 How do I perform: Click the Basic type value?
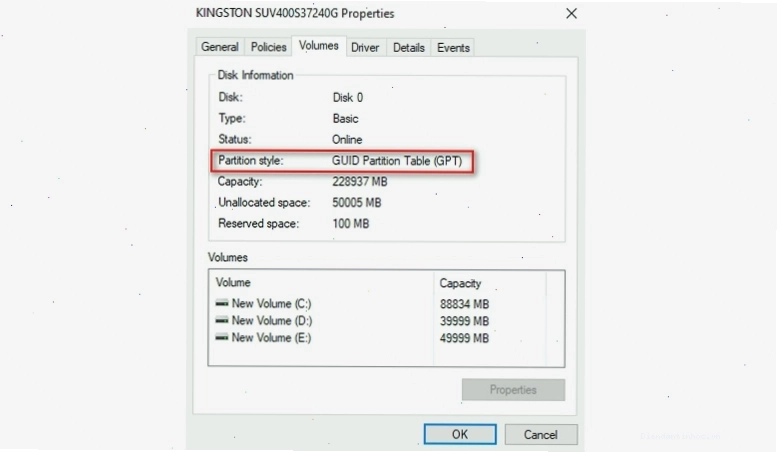tap(345, 119)
